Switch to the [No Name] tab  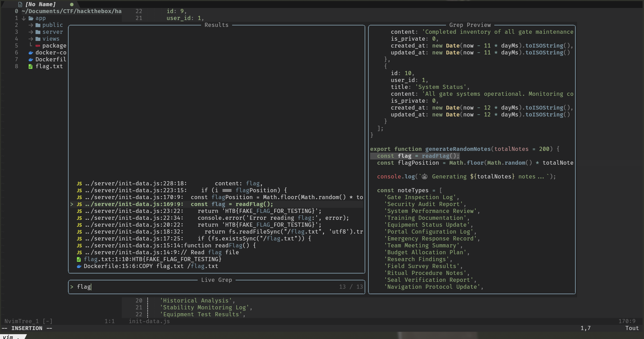[40, 4]
